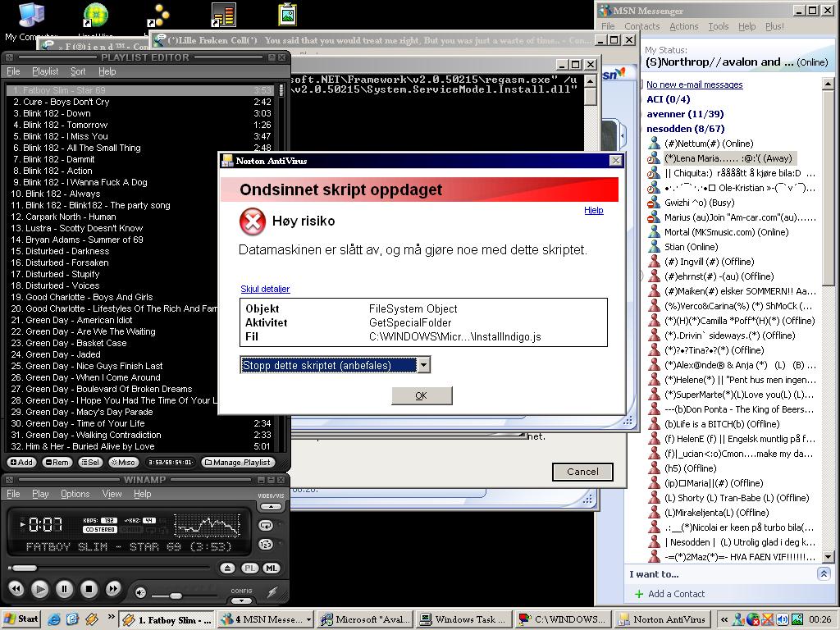This screenshot has width=840, height=630.
Task: Expand the Winamp Config drawer
Action: pyautogui.click(x=242, y=600)
